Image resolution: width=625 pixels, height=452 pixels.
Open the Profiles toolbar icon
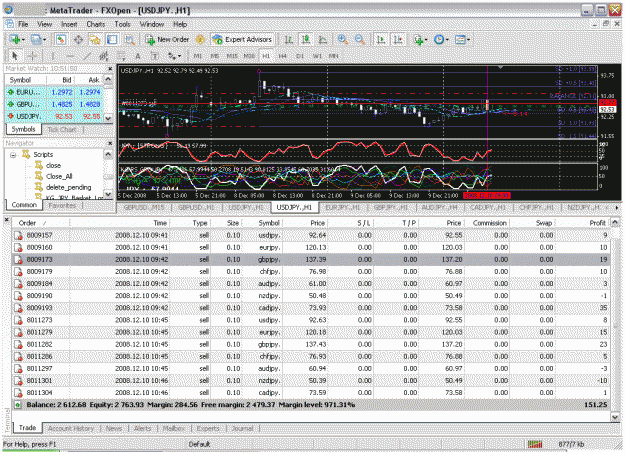click(x=37, y=39)
